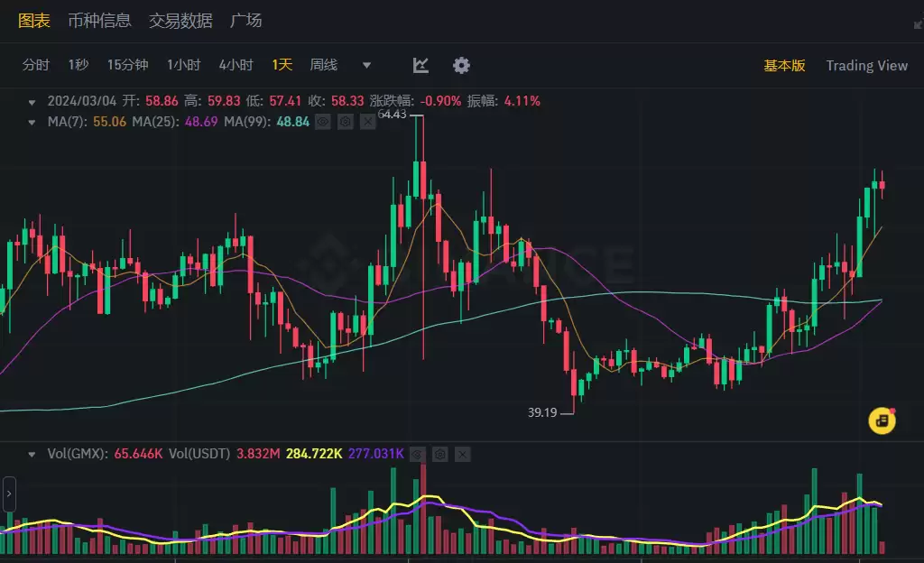This screenshot has width=924, height=563.
Task: Toggle Vol indicator visibility eye icon
Action: pyautogui.click(x=417, y=454)
